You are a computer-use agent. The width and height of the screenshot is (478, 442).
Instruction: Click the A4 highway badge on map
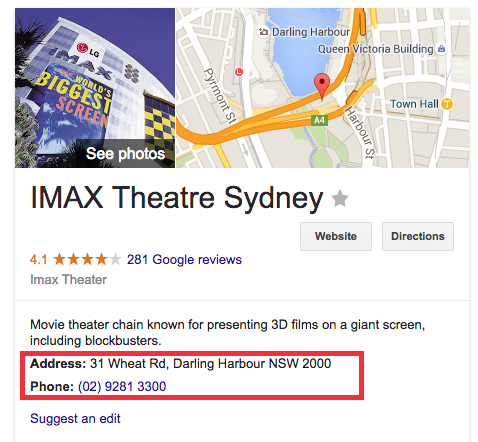[319, 120]
